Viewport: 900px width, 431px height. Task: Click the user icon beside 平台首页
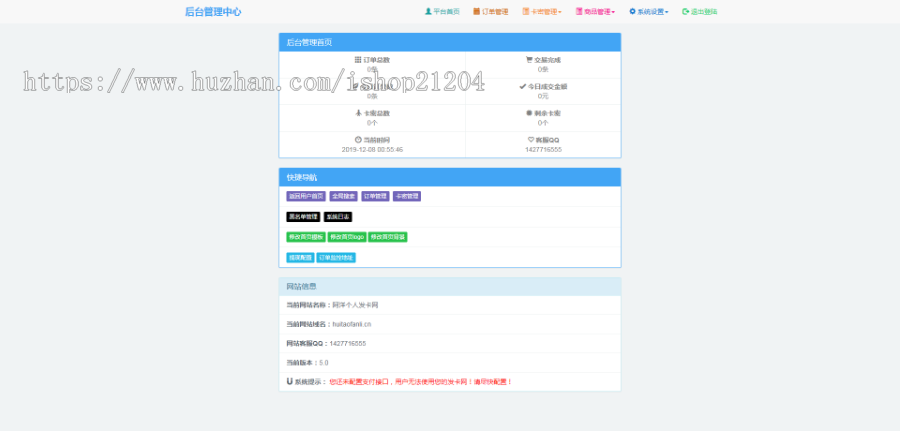428,11
